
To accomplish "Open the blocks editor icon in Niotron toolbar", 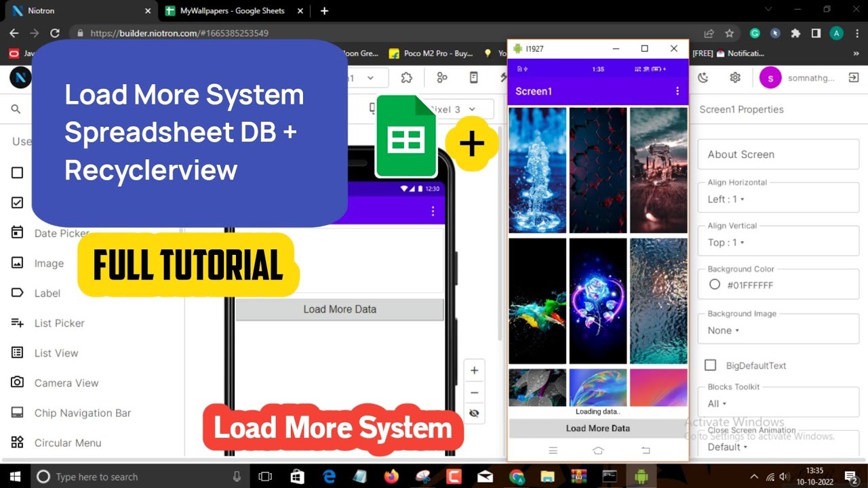I will pyautogui.click(x=442, y=78).
